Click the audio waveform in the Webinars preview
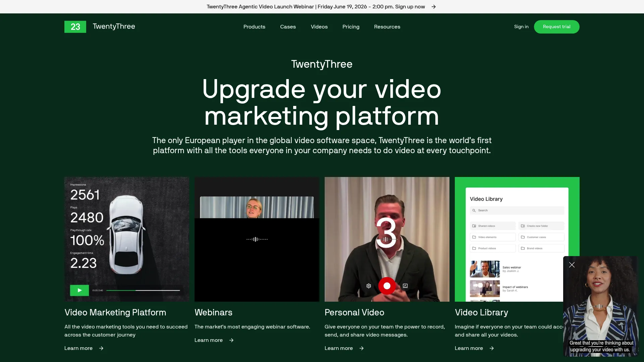 pyautogui.click(x=257, y=239)
